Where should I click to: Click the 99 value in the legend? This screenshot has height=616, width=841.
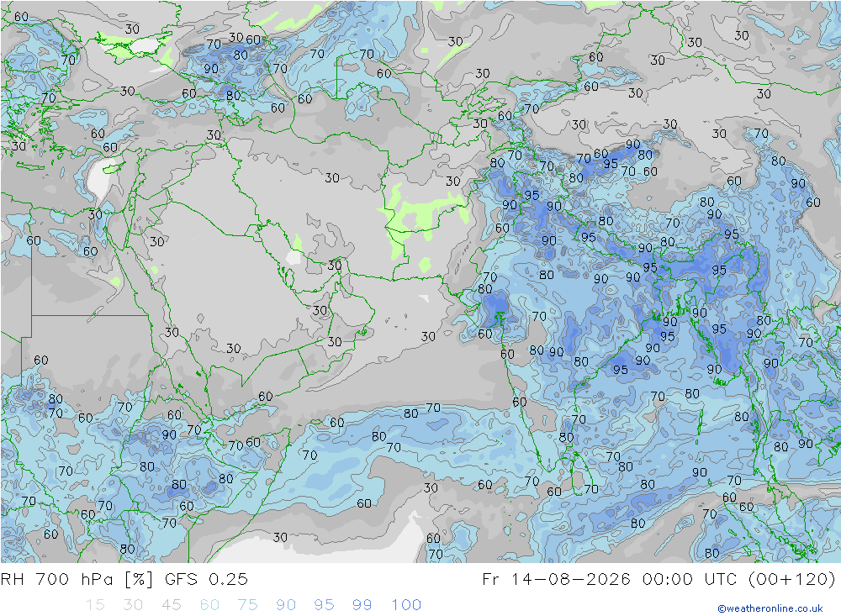[x=362, y=605]
